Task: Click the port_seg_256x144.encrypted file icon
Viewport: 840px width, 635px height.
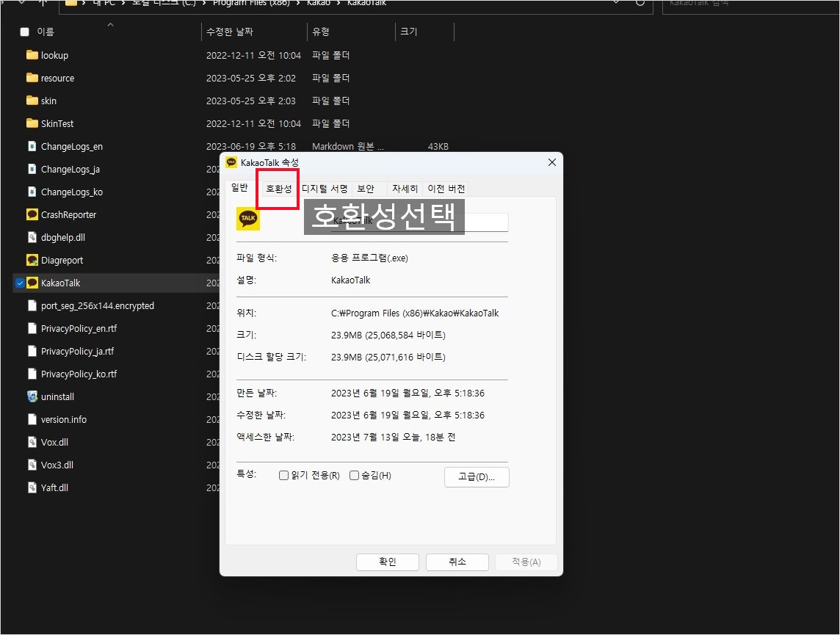Action: click(32, 305)
